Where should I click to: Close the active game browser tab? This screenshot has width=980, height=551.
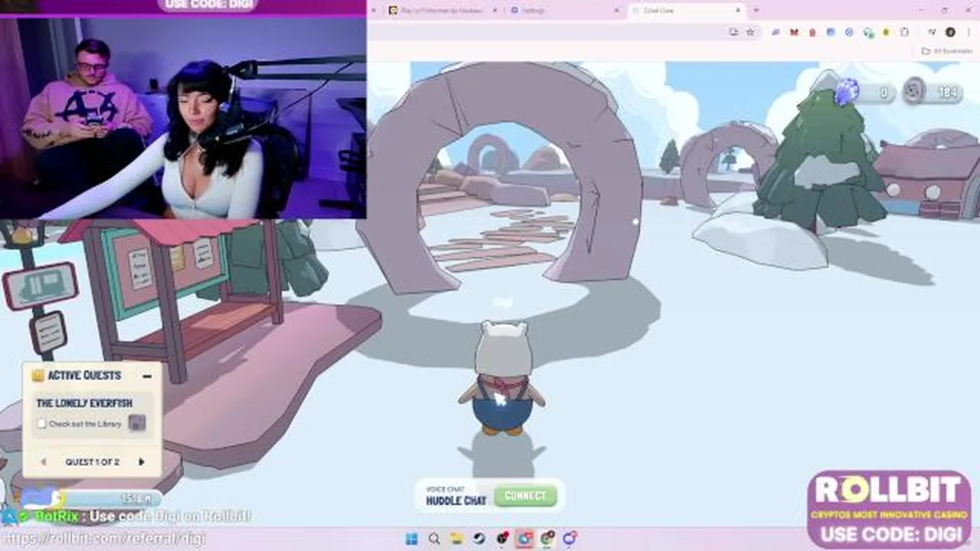tap(738, 11)
